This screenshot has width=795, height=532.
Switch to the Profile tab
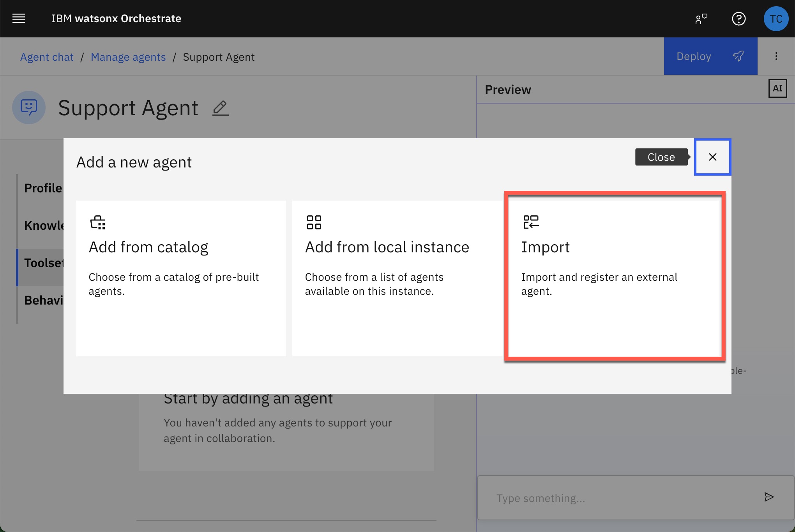coord(43,188)
